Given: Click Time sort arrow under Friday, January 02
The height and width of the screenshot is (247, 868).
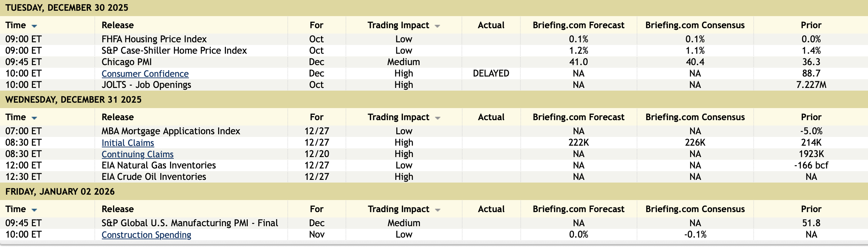Looking at the screenshot, I should click(x=34, y=210).
